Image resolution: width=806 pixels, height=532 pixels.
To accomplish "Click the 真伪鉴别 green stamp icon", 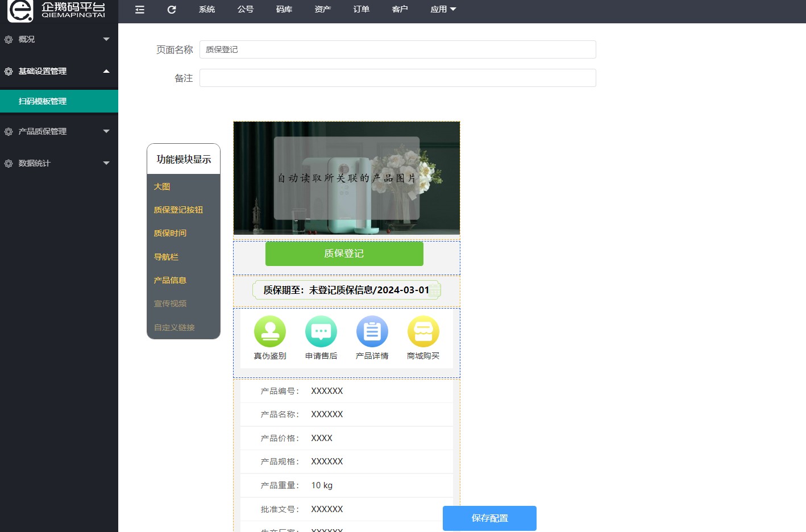I will tap(270, 331).
